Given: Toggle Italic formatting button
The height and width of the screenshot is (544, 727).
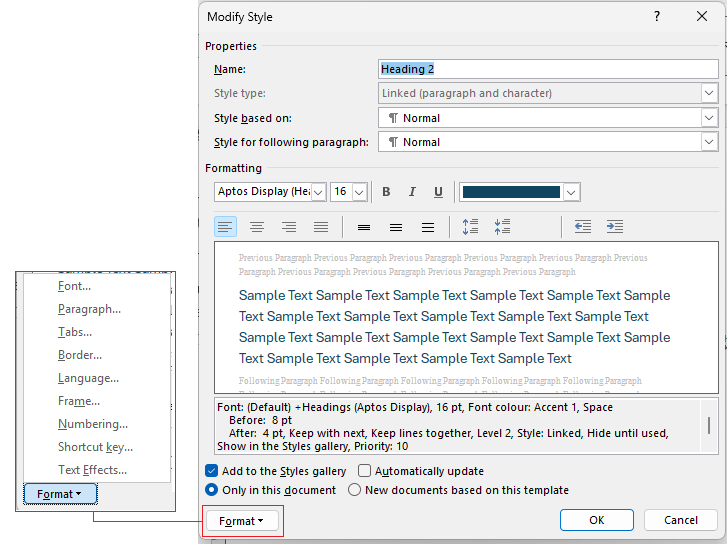Looking at the screenshot, I should [x=412, y=192].
